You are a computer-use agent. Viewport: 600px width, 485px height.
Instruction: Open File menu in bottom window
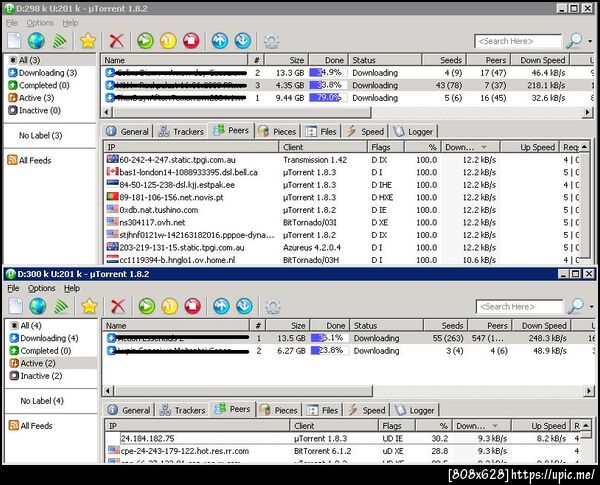pyautogui.click(x=13, y=288)
